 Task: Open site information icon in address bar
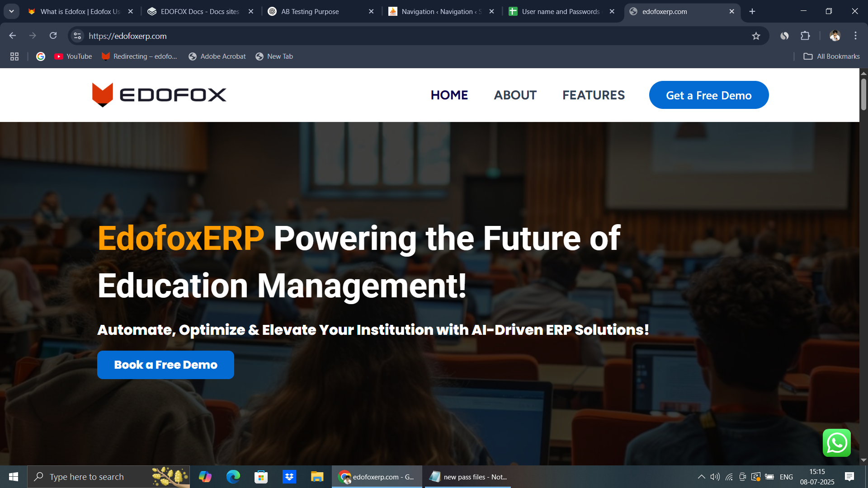(78, 36)
